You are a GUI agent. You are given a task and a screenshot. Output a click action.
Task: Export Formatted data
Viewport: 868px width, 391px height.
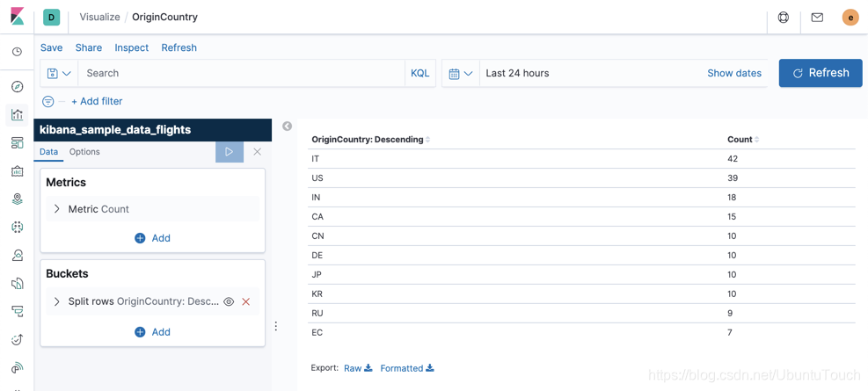407,368
